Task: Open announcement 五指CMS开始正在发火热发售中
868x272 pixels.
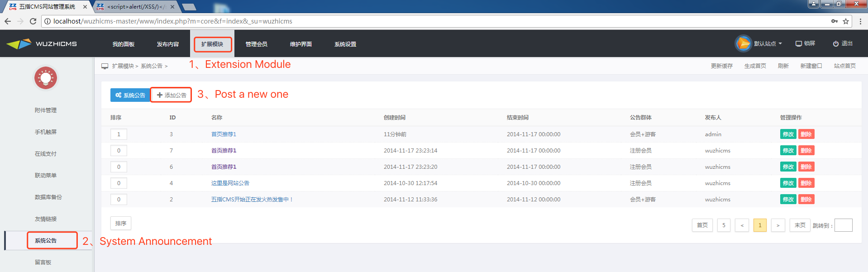Action: (252, 200)
